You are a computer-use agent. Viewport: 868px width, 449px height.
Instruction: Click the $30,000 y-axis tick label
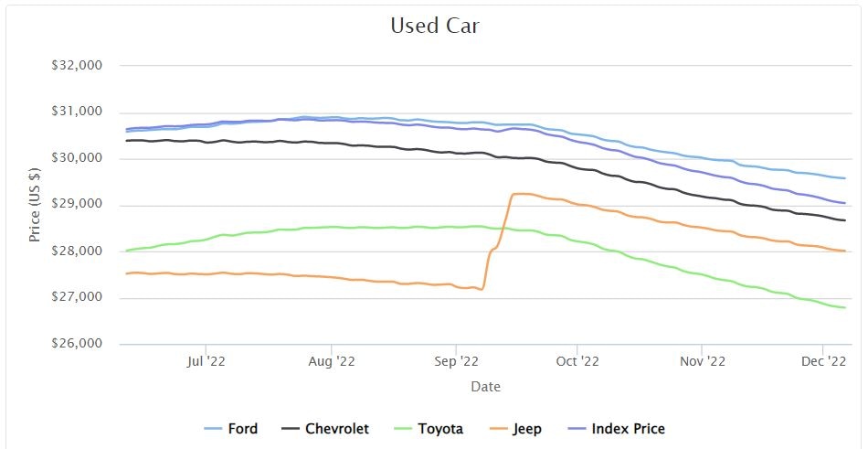pos(77,158)
